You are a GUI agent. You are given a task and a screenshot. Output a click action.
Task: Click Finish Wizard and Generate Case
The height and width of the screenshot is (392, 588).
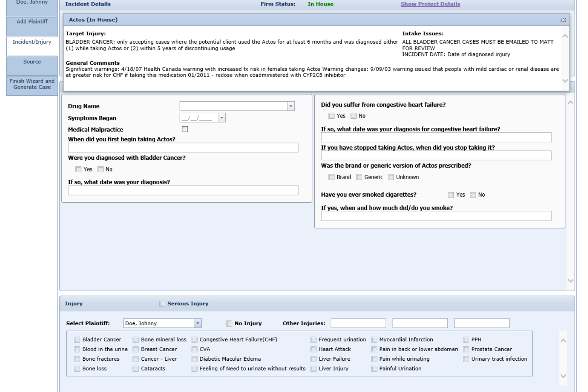32,86
